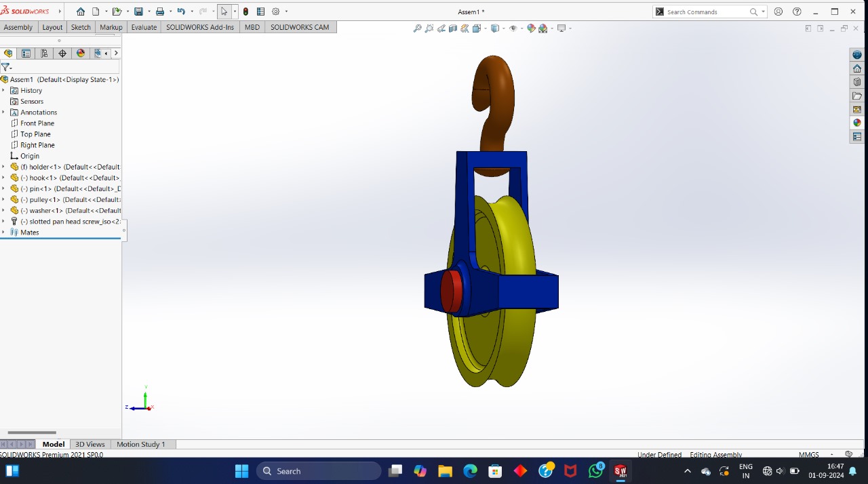Expand the holder<1> component
Viewport: 868px width, 484px height.
pyautogui.click(x=3, y=167)
